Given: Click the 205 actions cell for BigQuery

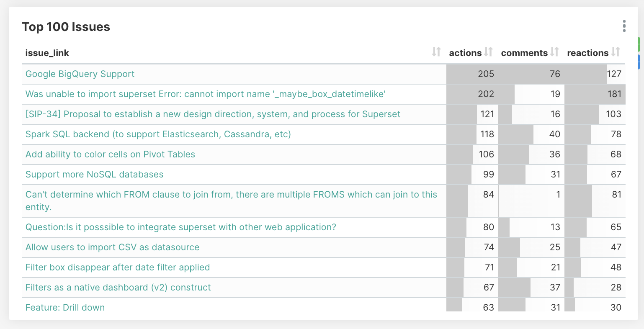Looking at the screenshot, I should click(486, 74).
